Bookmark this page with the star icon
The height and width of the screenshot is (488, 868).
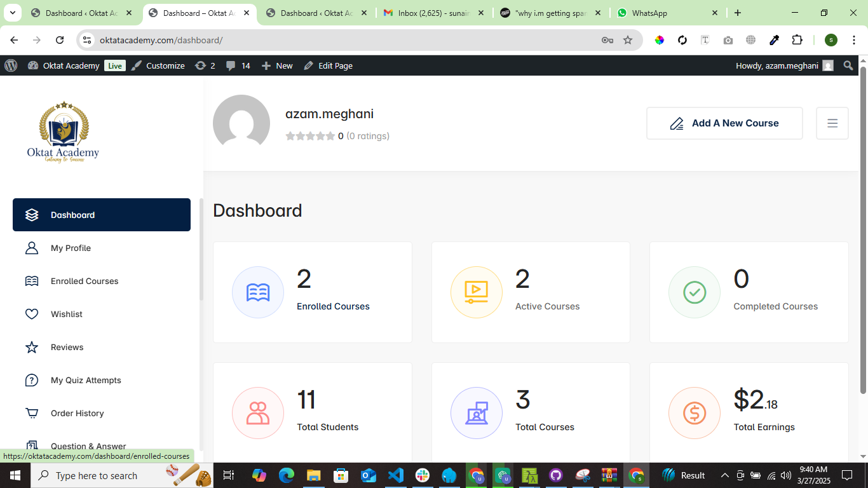[x=628, y=40]
